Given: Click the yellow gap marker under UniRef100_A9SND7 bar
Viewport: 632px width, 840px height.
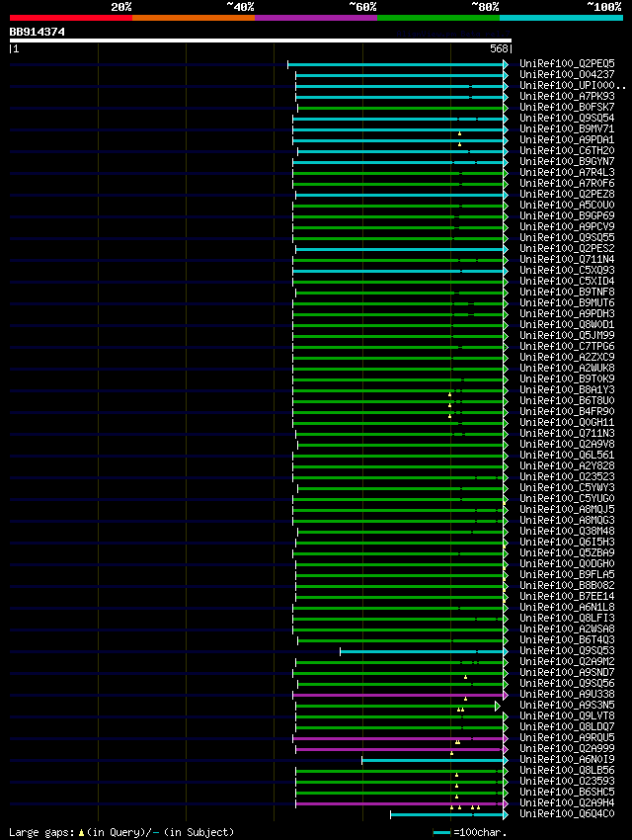Looking at the screenshot, I should pos(465,677).
